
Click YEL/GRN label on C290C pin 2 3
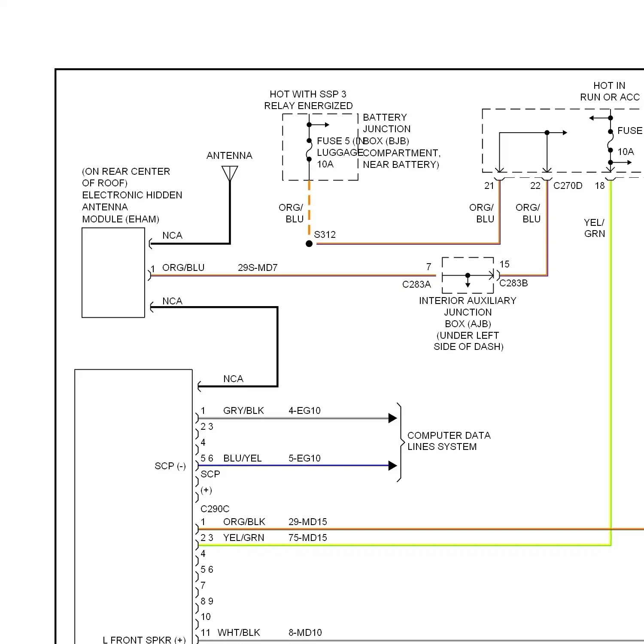tap(243, 538)
